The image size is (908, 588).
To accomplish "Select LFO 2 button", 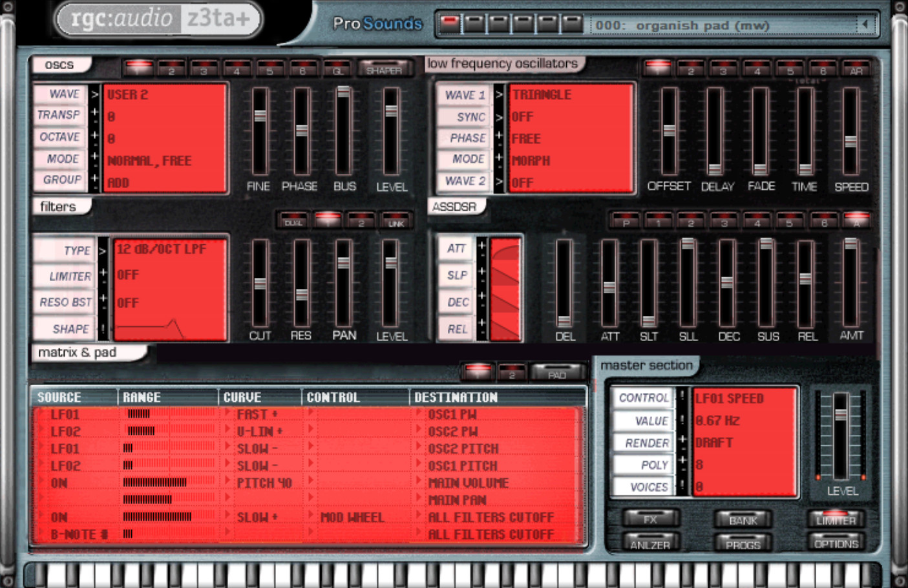I will [x=691, y=68].
